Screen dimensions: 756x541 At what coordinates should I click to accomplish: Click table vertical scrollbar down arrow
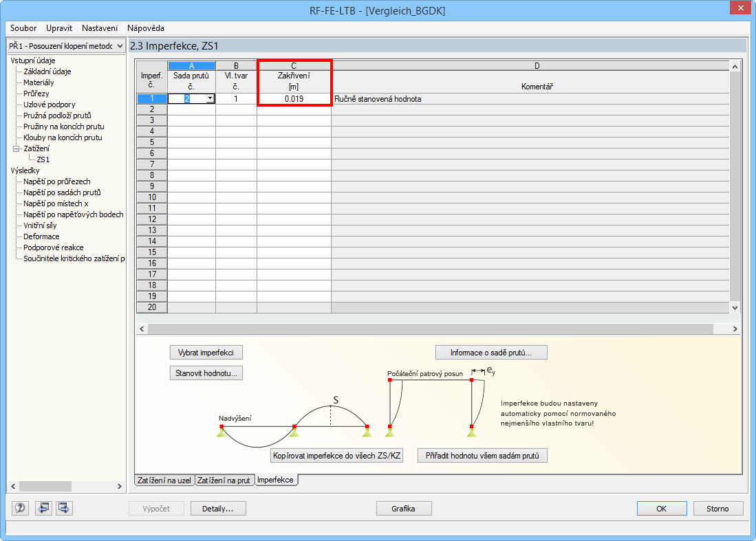(x=735, y=308)
